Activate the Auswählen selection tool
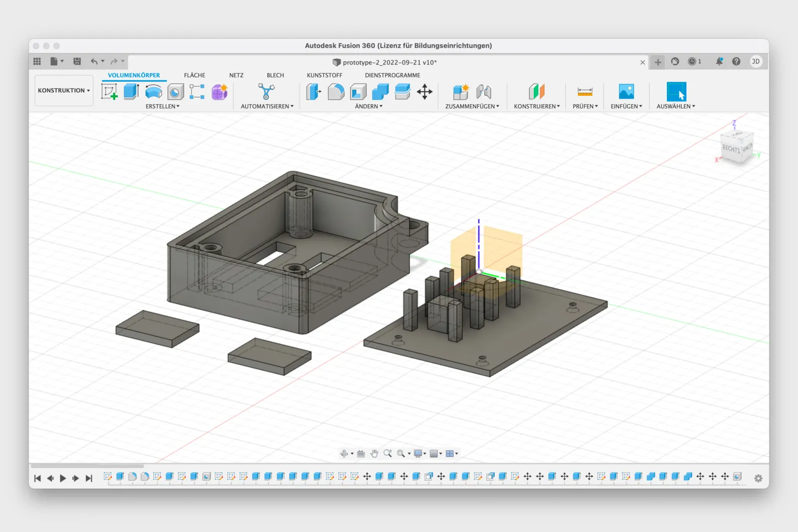 pyautogui.click(x=676, y=92)
